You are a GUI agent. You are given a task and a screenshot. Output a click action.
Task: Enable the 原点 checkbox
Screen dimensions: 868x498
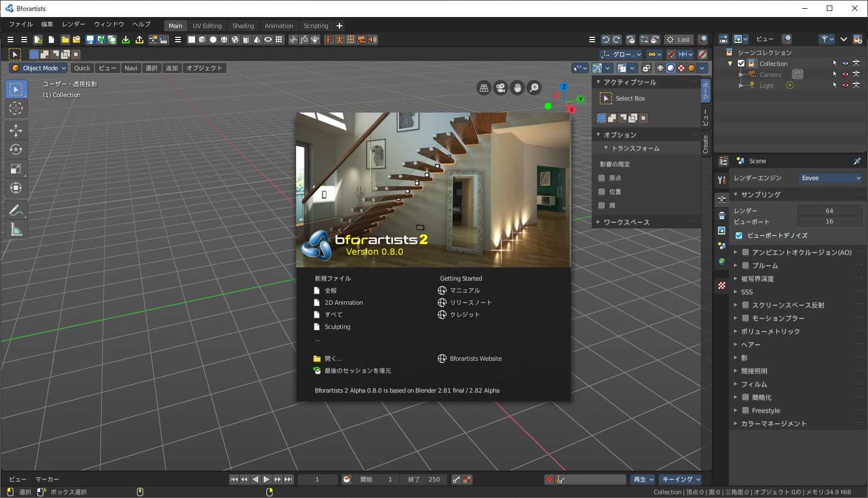(x=602, y=178)
